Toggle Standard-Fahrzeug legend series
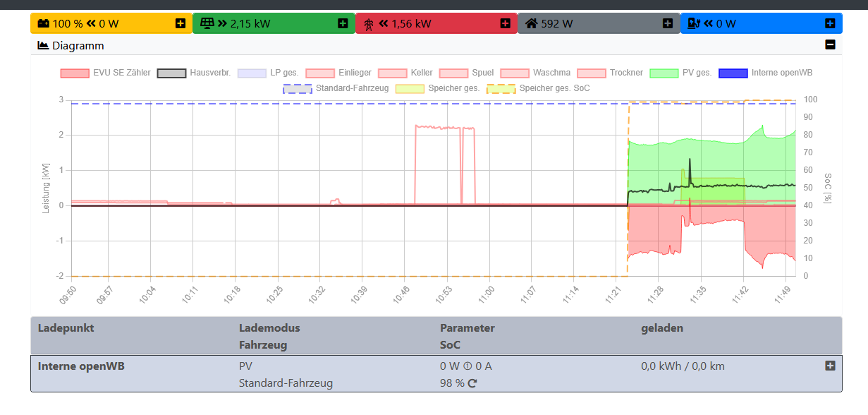Image resolution: width=868 pixels, height=415 pixels. click(x=336, y=88)
